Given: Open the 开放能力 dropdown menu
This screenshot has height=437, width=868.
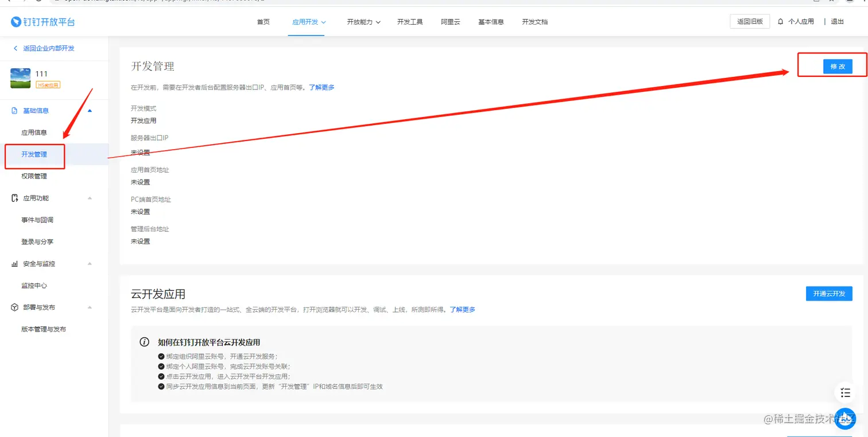Looking at the screenshot, I should 359,21.
